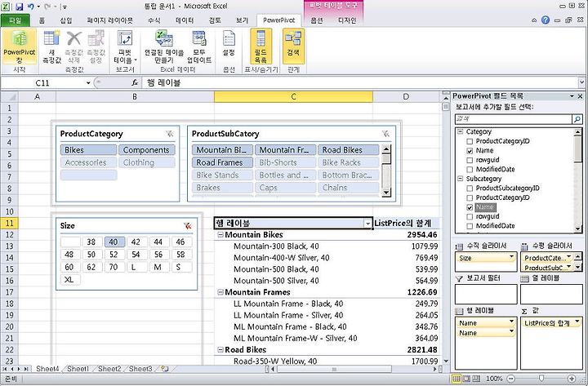Click the Undo icon
Viewport: 588px width, 386px height.
[x=31, y=7]
